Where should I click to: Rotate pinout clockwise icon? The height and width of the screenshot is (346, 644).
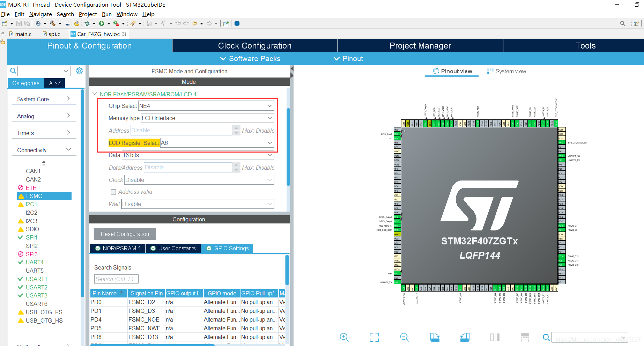click(x=435, y=337)
